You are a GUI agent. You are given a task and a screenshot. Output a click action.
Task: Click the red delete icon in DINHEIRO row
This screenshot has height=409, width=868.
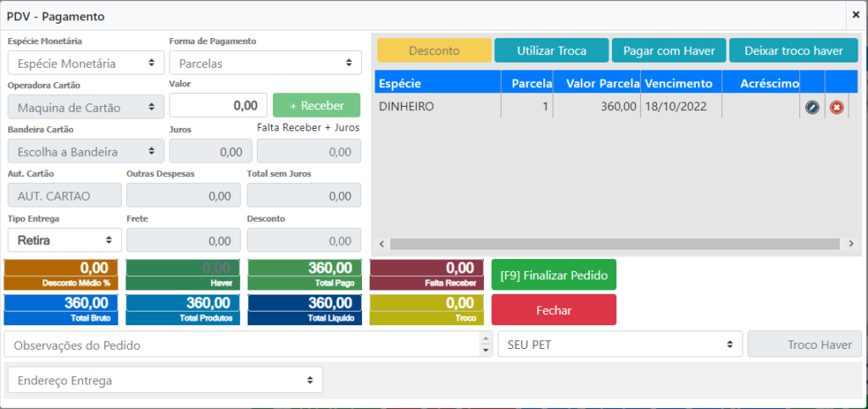pos(837,108)
